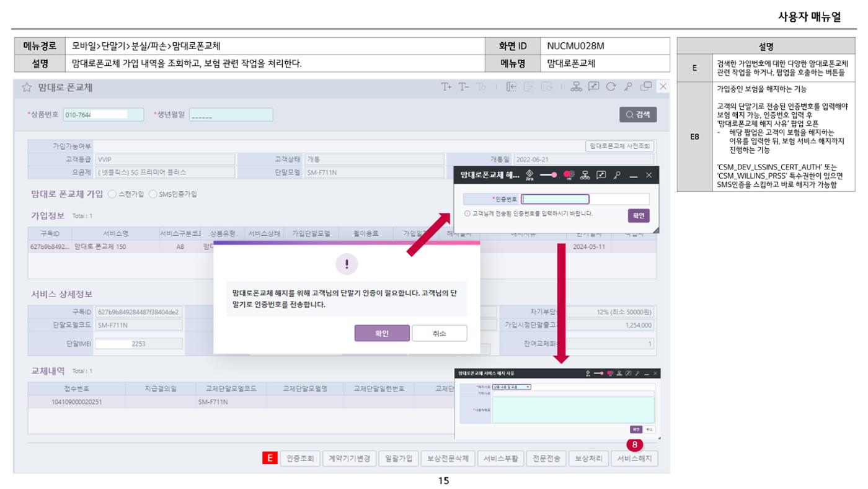Click 보상전문삭제 button
This screenshot has height=489, width=868.
pos(449,459)
